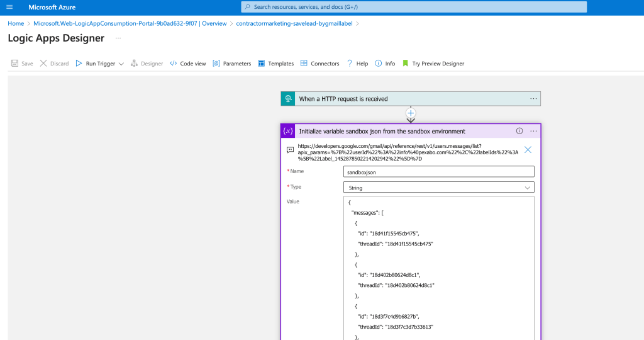Image resolution: width=644 pixels, height=340 pixels.
Task: Click the Run Trigger play icon
Action: (x=79, y=64)
